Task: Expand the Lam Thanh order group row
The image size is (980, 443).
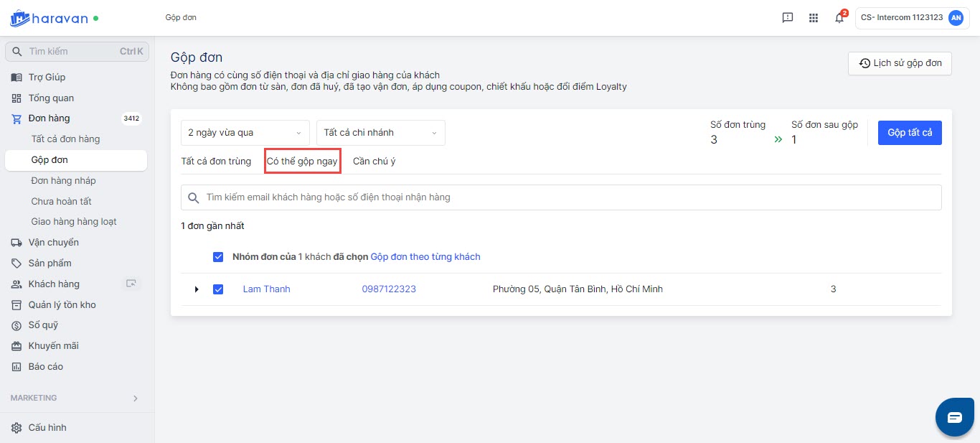Action: (197, 289)
